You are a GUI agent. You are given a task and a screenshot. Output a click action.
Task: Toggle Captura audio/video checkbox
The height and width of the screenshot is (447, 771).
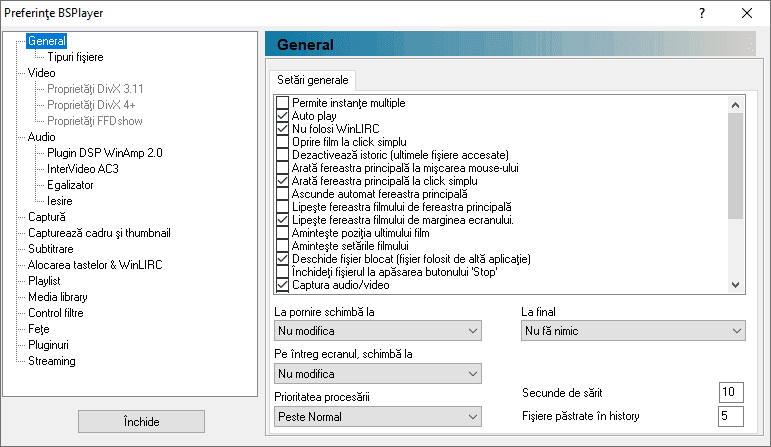click(282, 285)
